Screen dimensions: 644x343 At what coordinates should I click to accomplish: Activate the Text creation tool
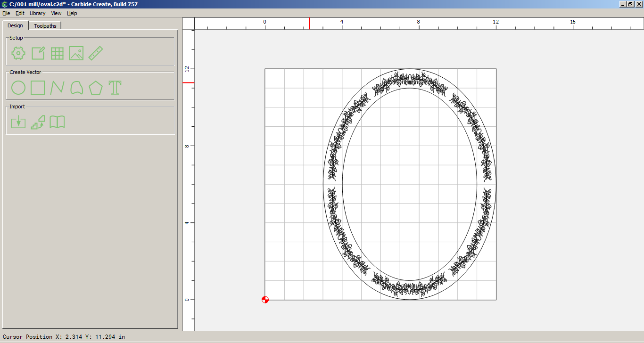115,88
